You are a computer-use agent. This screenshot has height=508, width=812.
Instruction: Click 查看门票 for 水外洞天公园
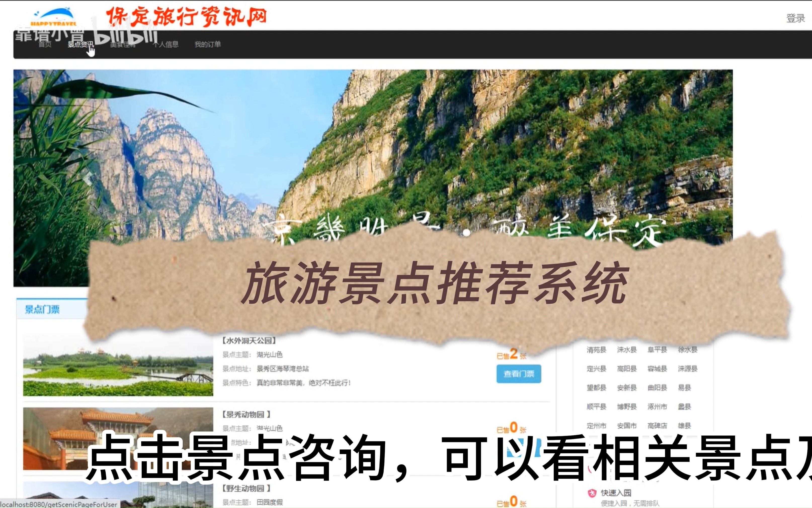[519, 374]
